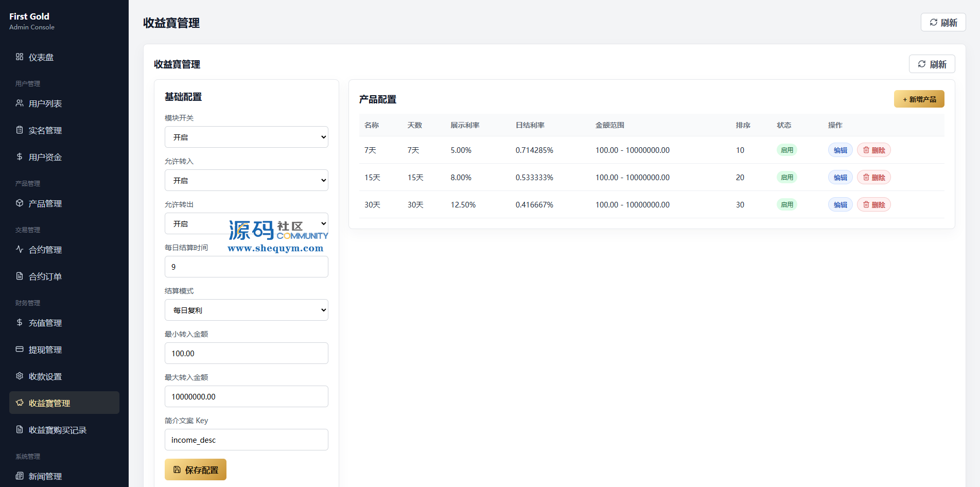Click the 新增产品 button

point(919,99)
